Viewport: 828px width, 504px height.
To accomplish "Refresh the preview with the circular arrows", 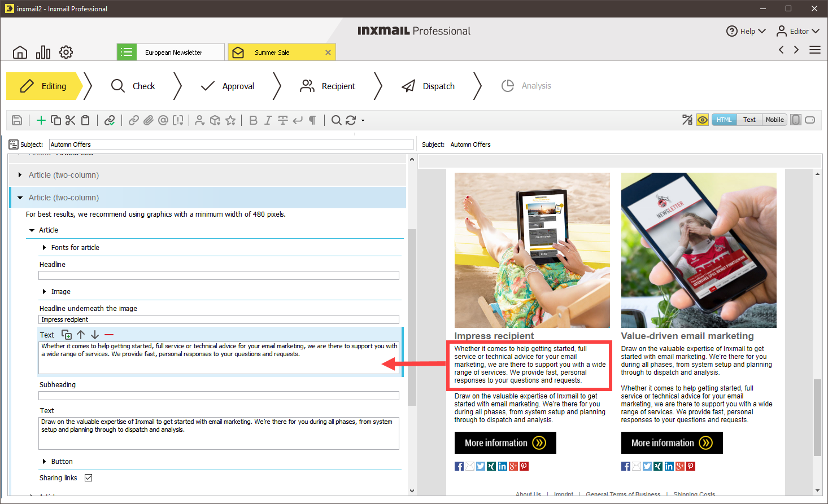I will click(351, 120).
